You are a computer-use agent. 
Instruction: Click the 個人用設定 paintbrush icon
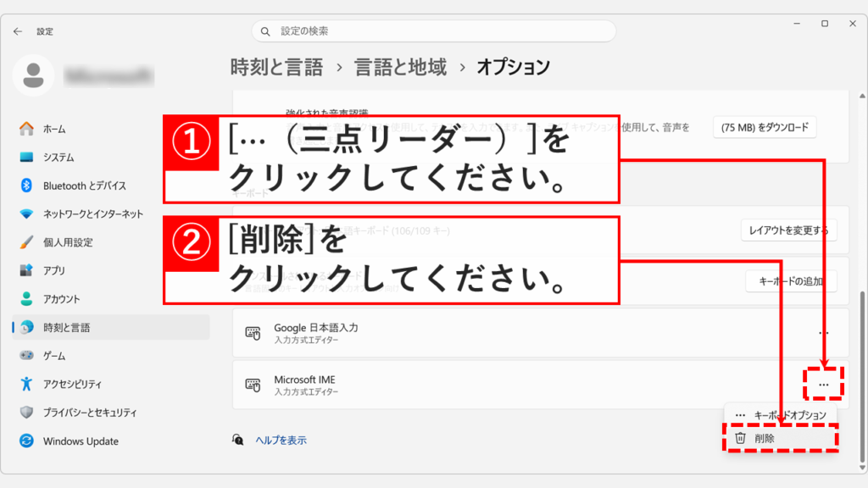[x=26, y=242]
